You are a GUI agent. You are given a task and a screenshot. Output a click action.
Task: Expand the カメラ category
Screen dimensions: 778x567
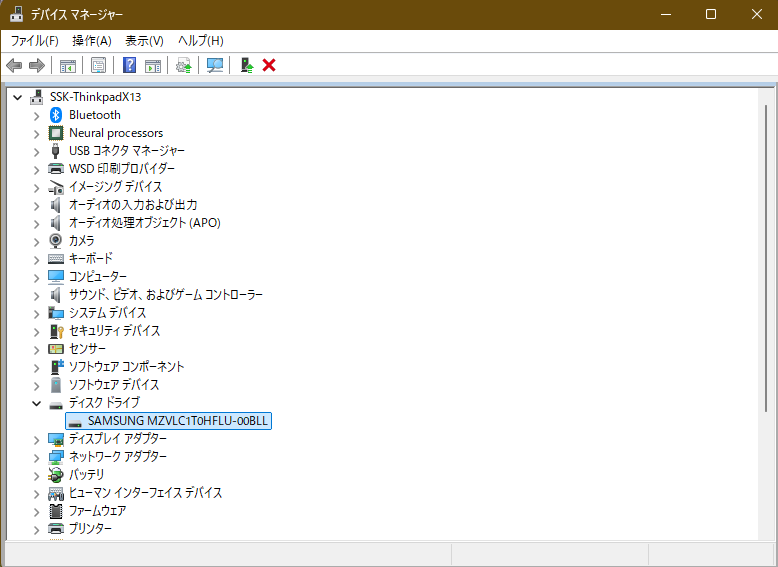click(x=37, y=241)
